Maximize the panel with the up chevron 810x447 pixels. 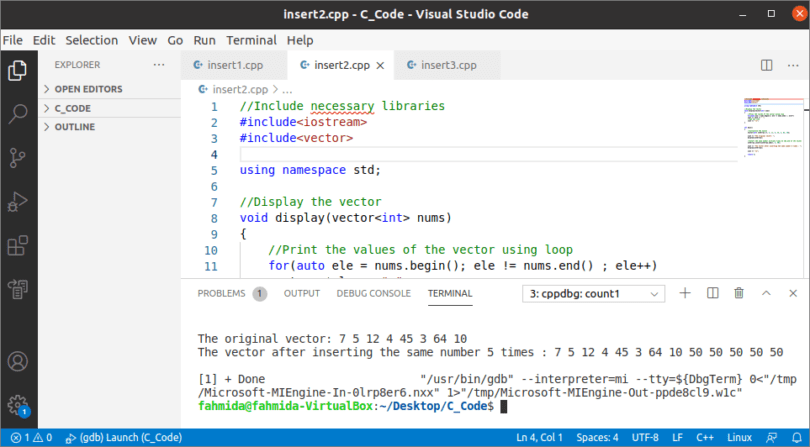(x=765, y=293)
